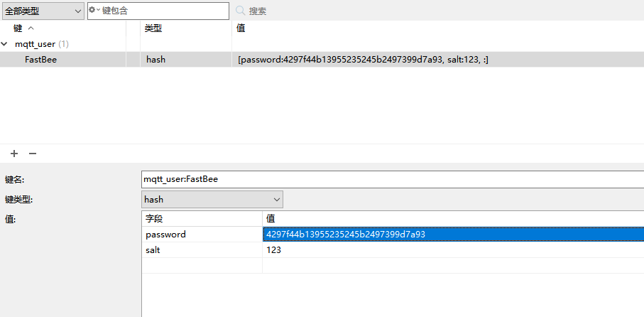Open the 键类型 hash dropdown

(x=212, y=200)
